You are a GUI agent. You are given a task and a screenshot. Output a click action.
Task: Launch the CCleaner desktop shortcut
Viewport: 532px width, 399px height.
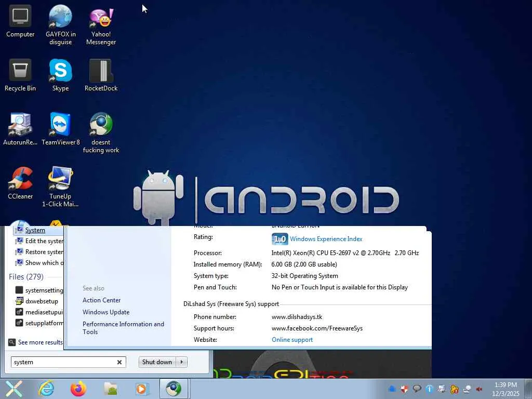tap(20, 183)
